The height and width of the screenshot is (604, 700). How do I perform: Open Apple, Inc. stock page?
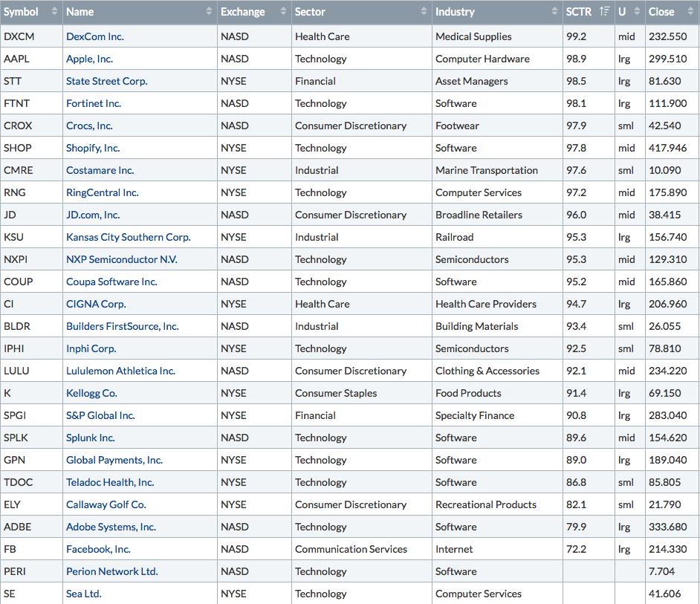click(x=89, y=59)
